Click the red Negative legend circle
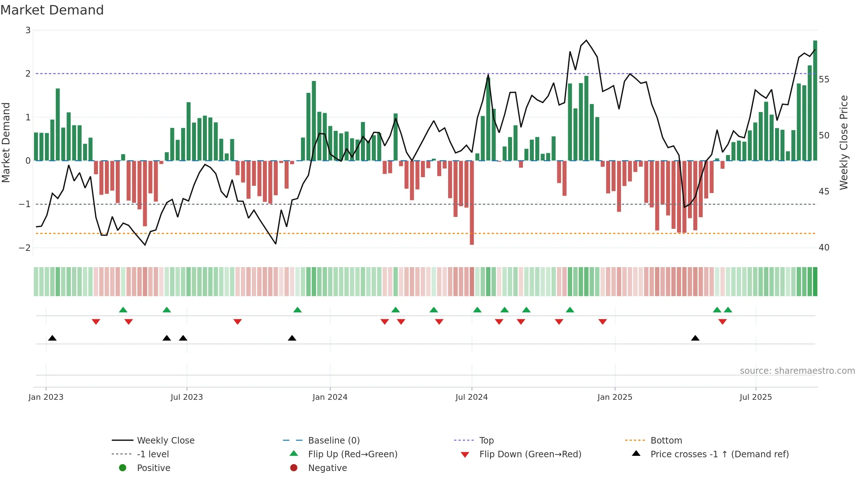868x488 pixels. click(x=294, y=468)
